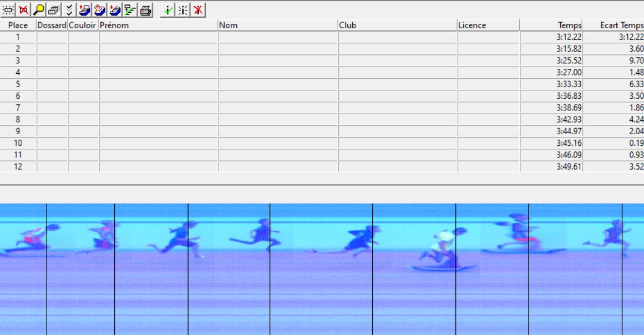
Task: Click the gap value 0.19 for place 10
Action: point(636,143)
